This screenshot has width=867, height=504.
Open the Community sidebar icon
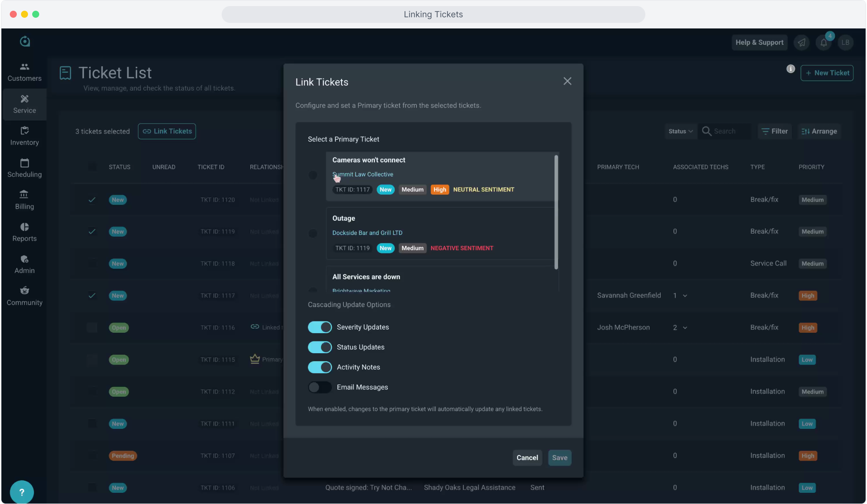[24, 291]
